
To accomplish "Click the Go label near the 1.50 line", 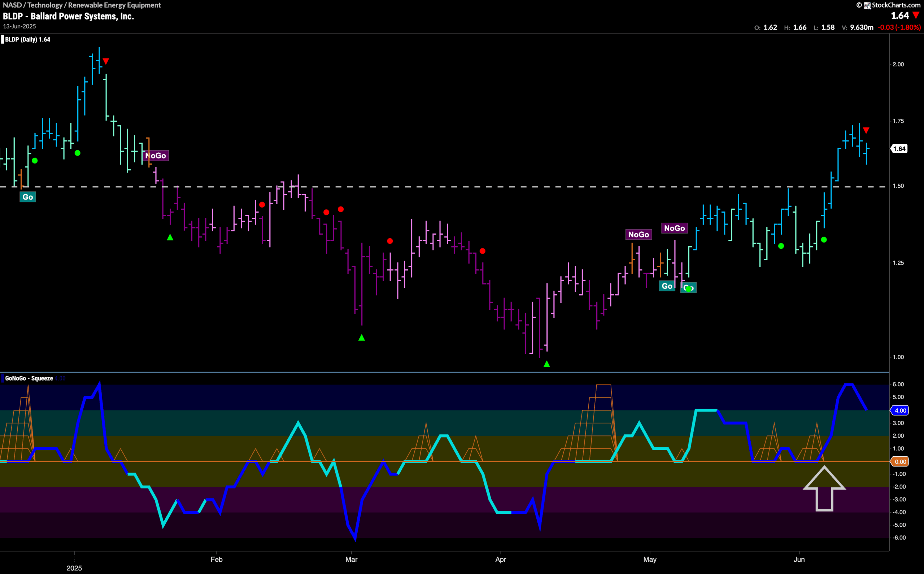I will point(28,197).
